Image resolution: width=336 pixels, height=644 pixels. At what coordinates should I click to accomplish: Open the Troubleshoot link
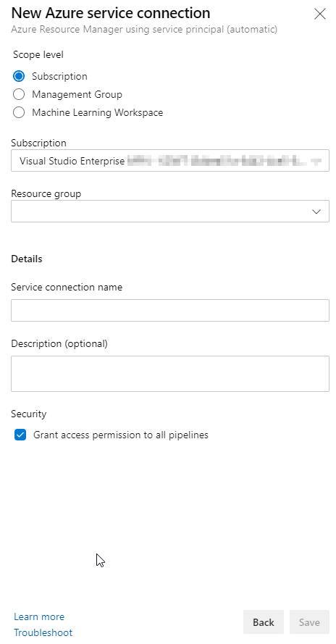coord(43,632)
